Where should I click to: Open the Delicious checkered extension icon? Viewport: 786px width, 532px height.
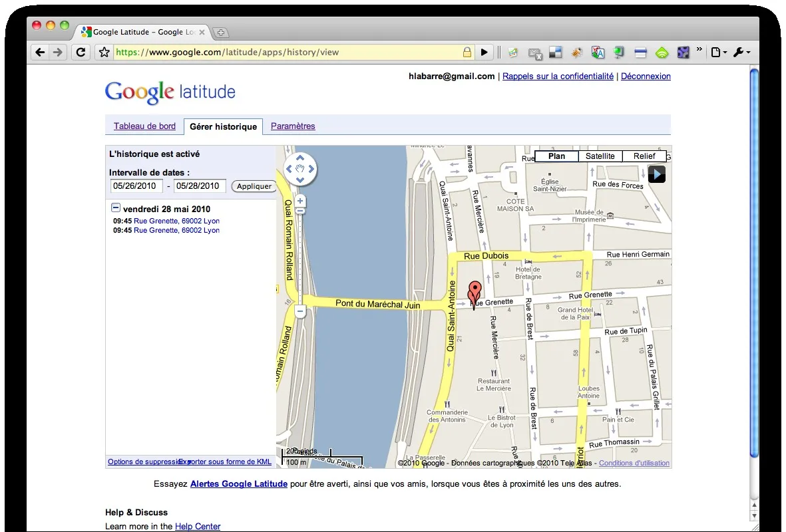point(556,52)
